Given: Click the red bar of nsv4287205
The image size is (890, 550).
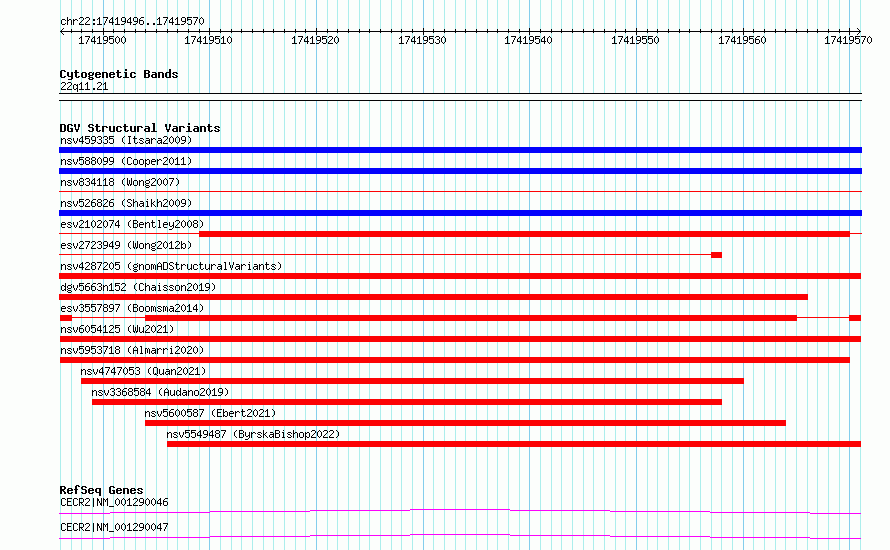Looking at the screenshot, I should click(x=460, y=276).
